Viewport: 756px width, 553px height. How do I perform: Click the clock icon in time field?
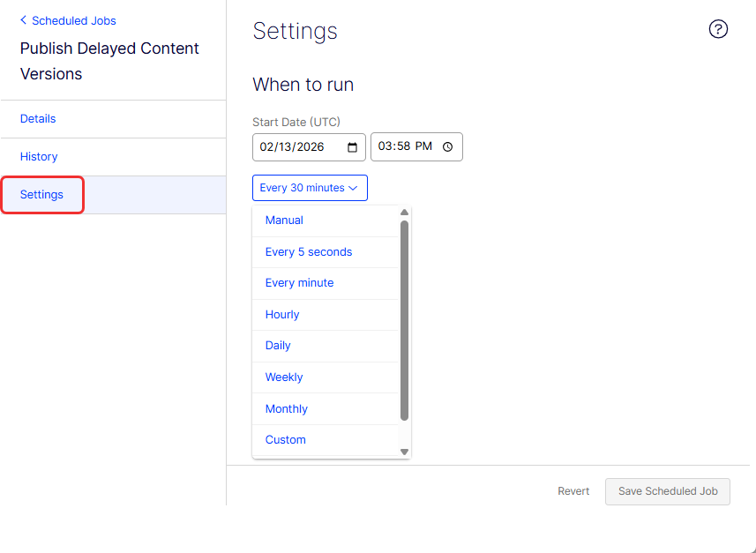(447, 147)
